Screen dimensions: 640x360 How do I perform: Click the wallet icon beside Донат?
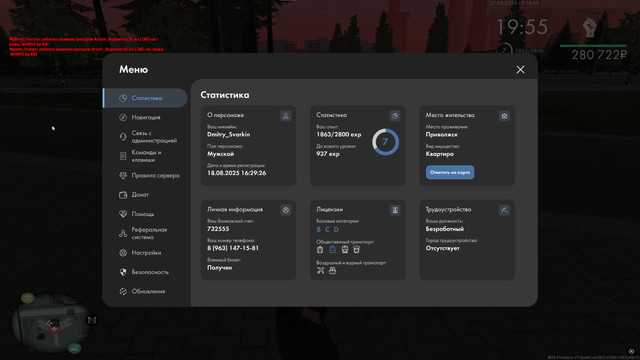click(x=123, y=195)
